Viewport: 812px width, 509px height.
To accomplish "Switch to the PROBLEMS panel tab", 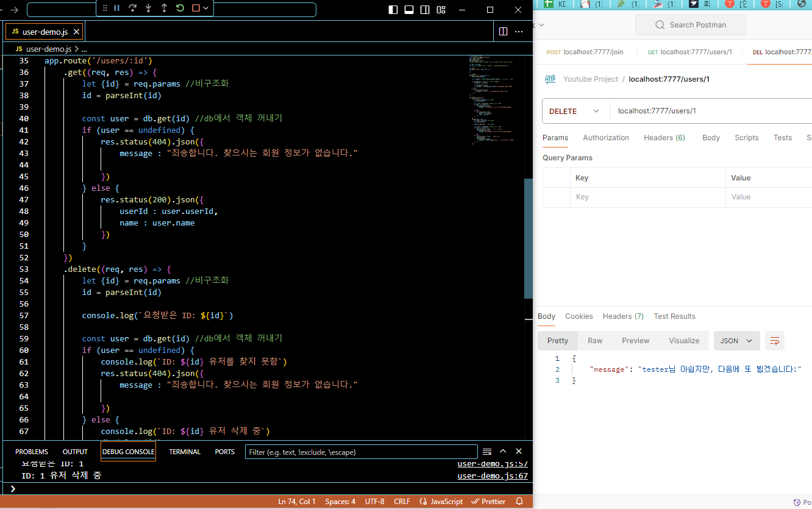I will coord(32,452).
